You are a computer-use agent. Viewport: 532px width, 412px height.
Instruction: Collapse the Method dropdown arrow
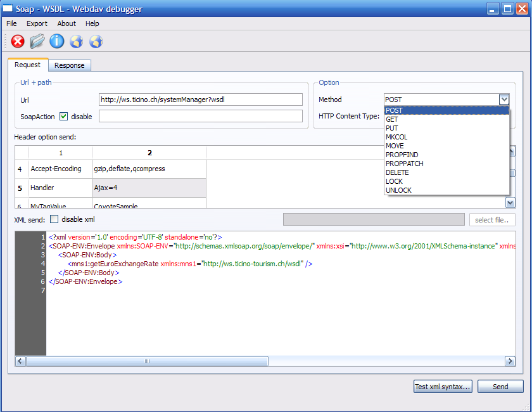[x=504, y=100]
